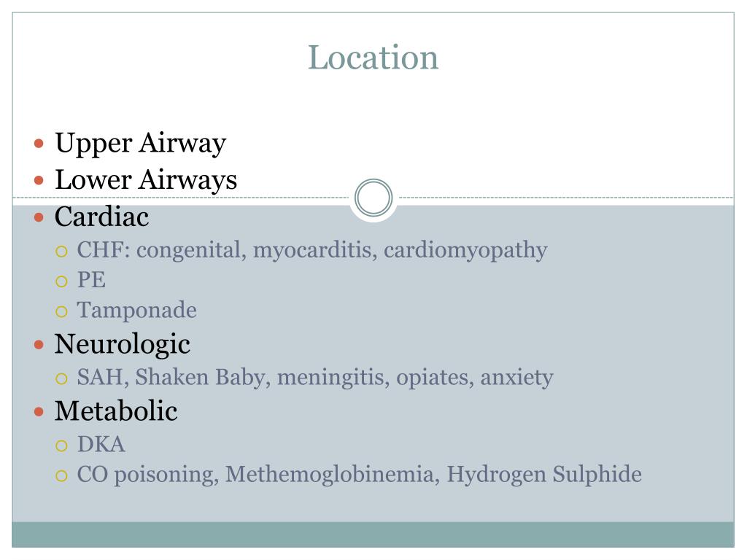Click the orange bullet beside Metabolic

(39, 411)
